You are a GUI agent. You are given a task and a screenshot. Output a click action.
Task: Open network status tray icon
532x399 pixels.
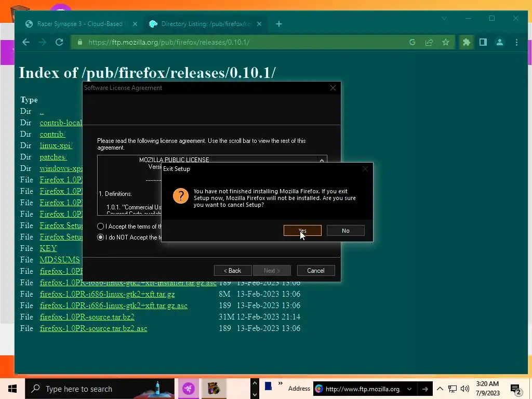pos(453,389)
